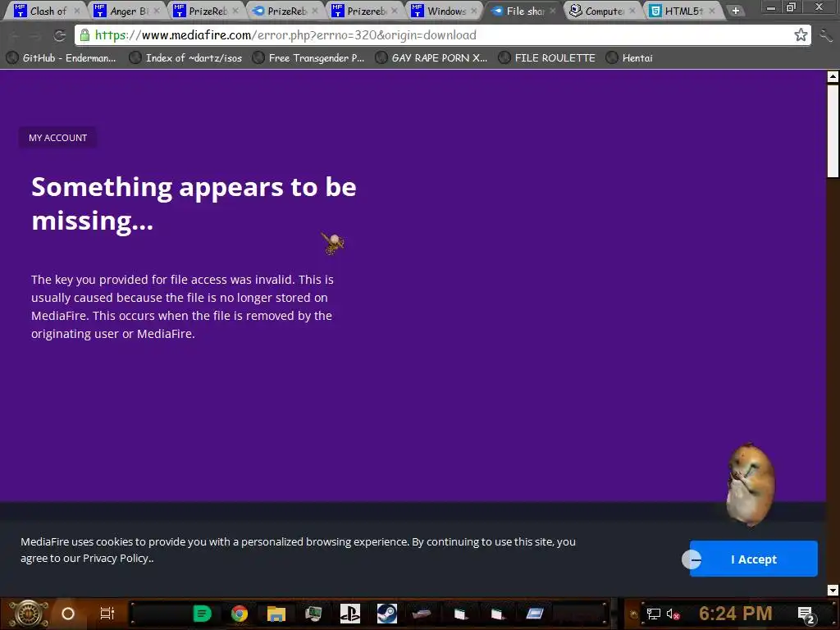Close the 'Anger B' tab

coord(157,11)
